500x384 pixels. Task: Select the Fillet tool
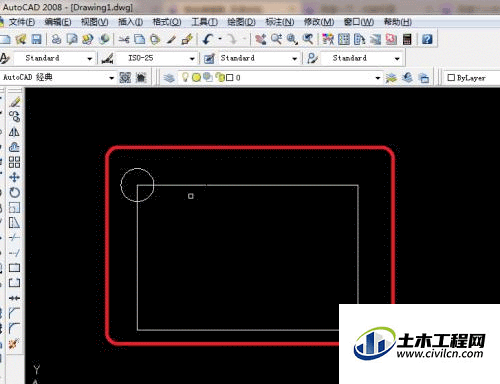point(14,328)
